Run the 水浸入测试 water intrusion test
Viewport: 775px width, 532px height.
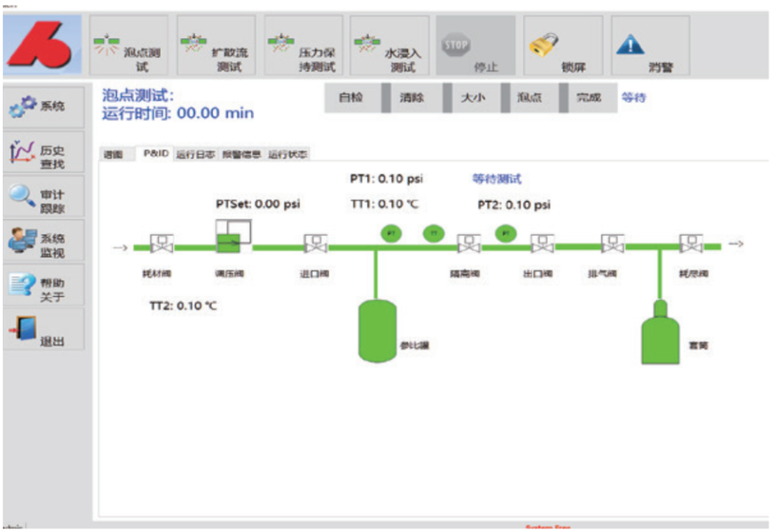coord(389,47)
